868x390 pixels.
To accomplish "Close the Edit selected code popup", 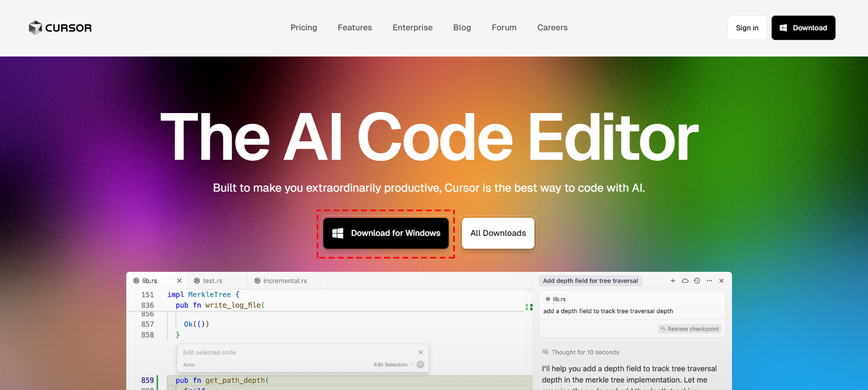I will tap(420, 352).
